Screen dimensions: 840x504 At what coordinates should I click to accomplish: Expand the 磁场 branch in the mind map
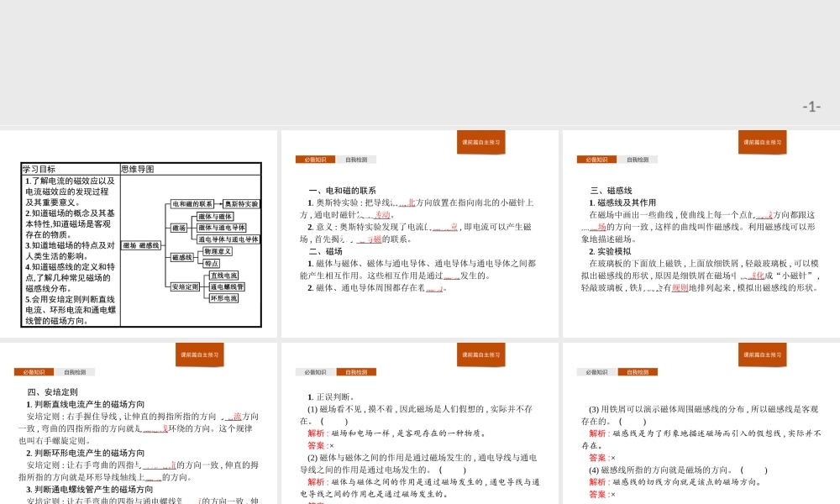pos(179,227)
